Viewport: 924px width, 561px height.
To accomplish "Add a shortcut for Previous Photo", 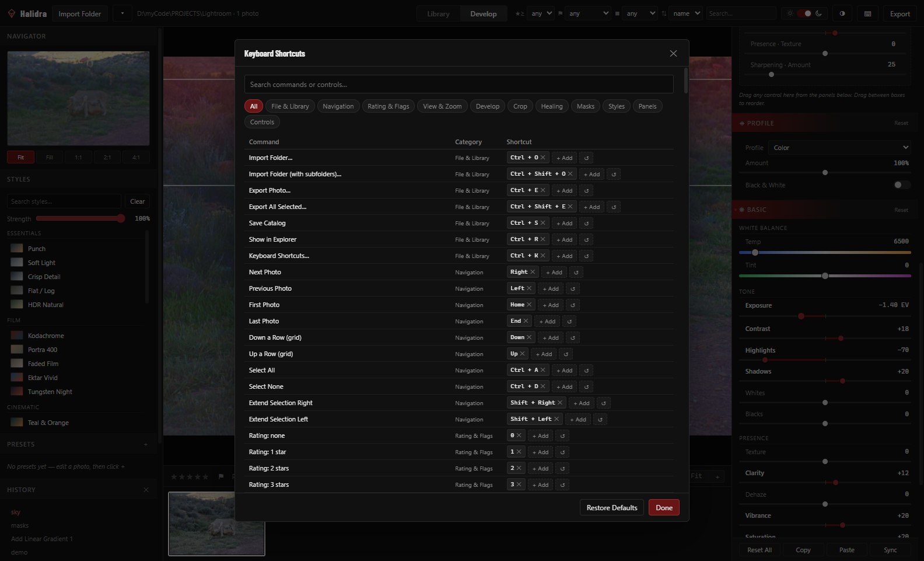I will (x=551, y=288).
